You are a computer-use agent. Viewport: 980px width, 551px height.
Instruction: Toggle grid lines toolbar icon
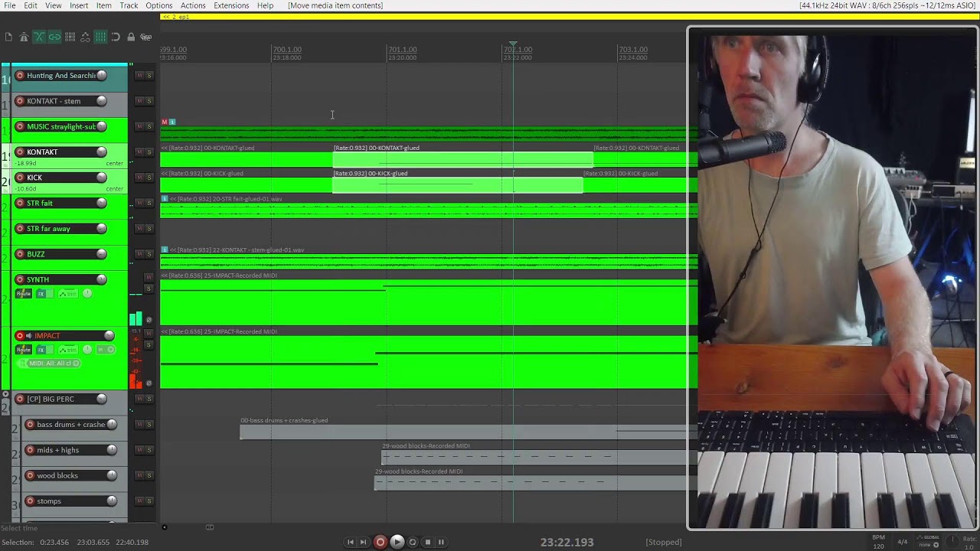(100, 37)
